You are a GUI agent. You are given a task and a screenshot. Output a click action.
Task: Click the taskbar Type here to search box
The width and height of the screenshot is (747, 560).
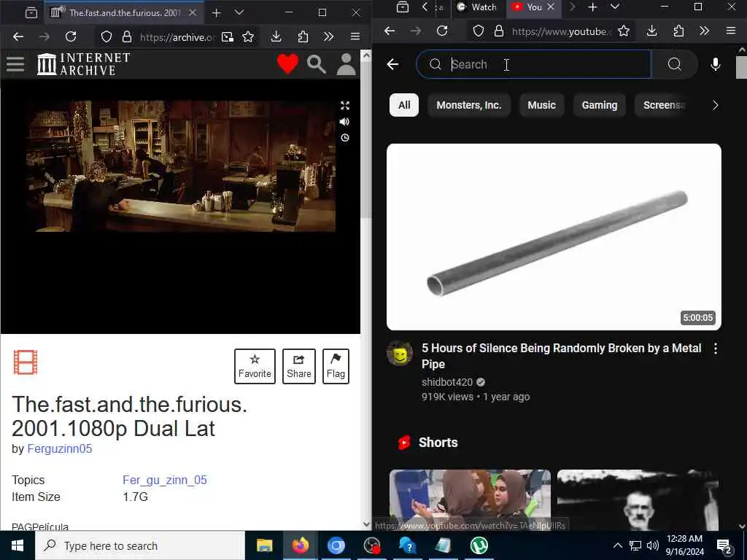coord(140,545)
